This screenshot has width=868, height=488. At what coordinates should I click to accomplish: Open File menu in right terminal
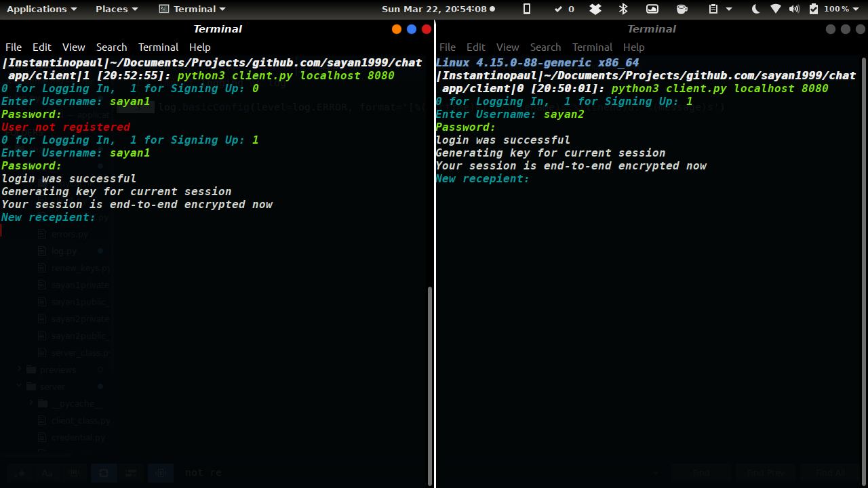448,47
